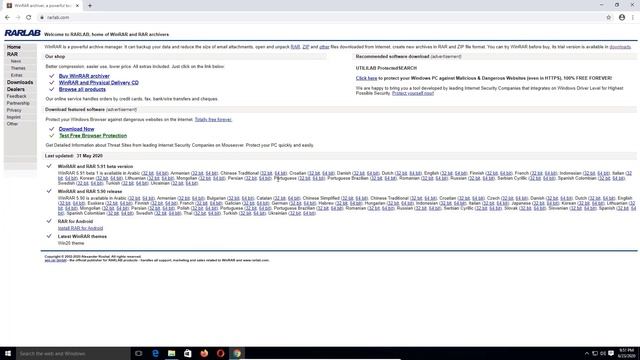Reload the rarlab.com page
This screenshot has width=640, height=360.
tap(29, 18)
